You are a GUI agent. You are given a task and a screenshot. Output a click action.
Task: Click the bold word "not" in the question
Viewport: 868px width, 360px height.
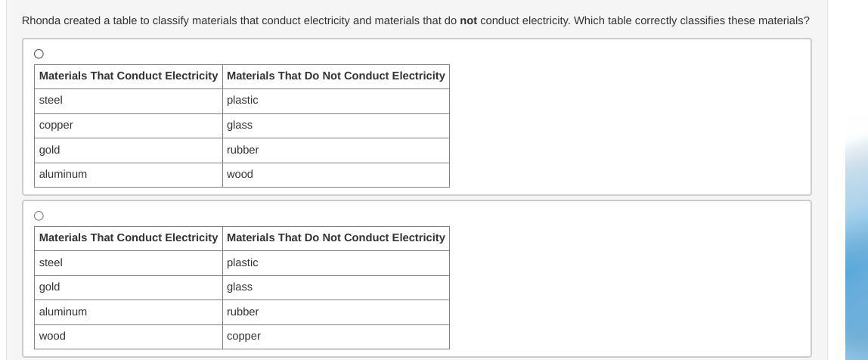coord(468,21)
